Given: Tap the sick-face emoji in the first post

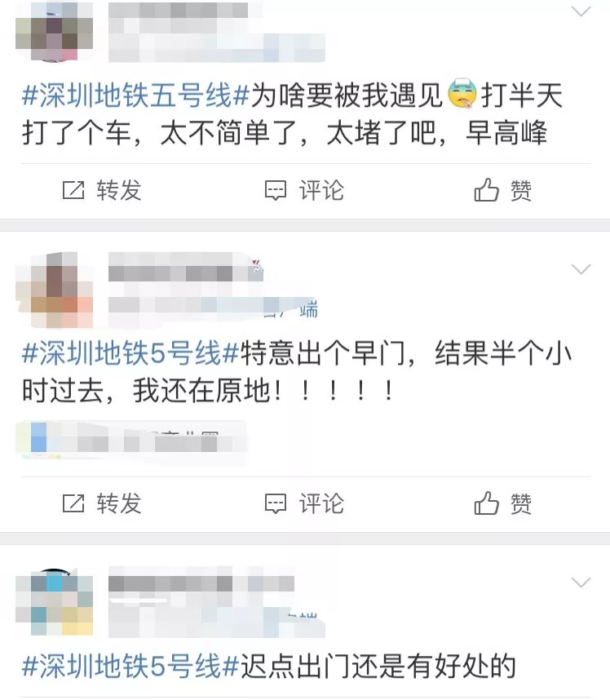Looking at the screenshot, I should pos(462,94).
